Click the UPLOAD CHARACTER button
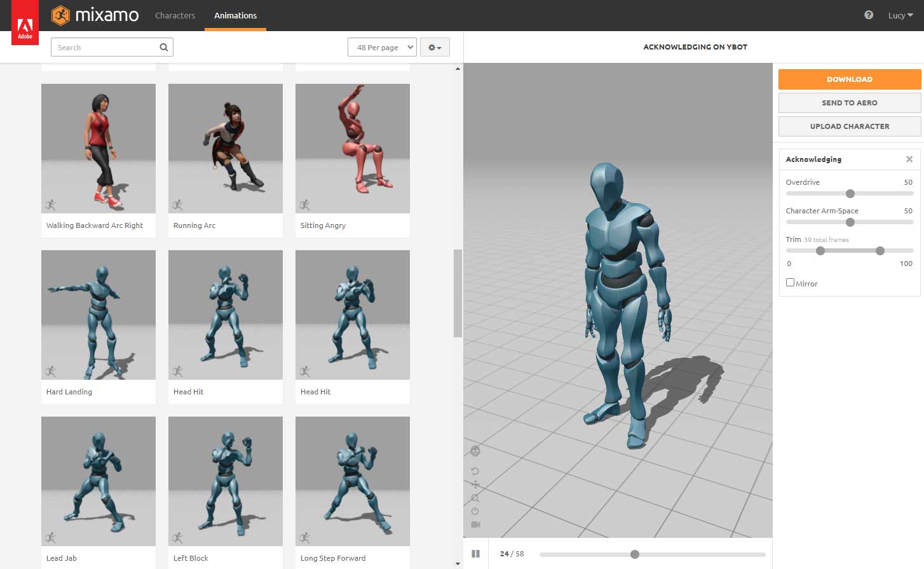This screenshot has width=924, height=569. pyautogui.click(x=849, y=126)
